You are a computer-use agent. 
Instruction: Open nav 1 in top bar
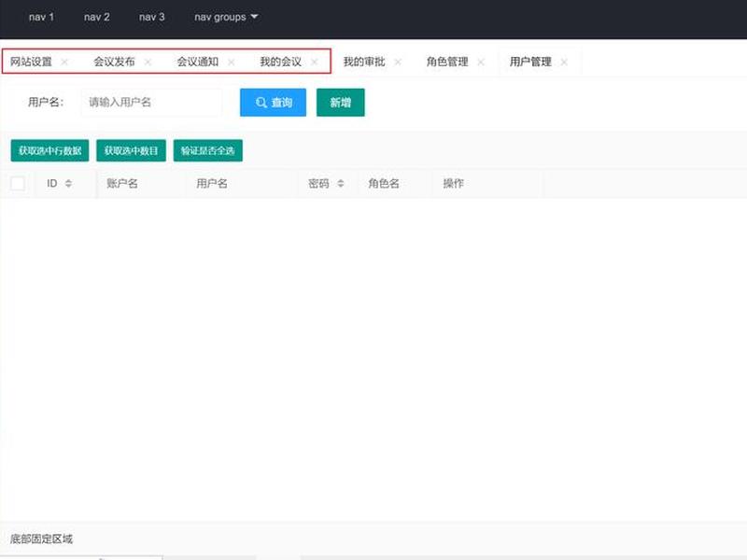pyautogui.click(x=41, y=17)
